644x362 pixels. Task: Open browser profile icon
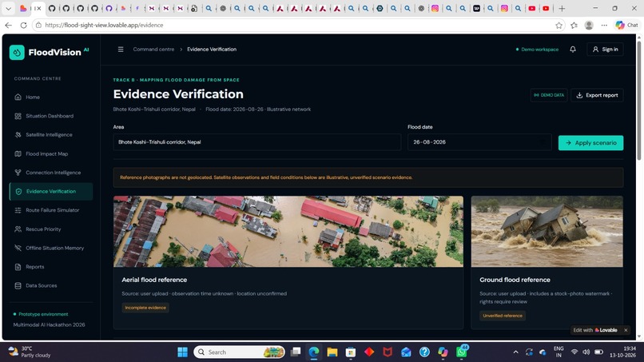pos(589,26)
